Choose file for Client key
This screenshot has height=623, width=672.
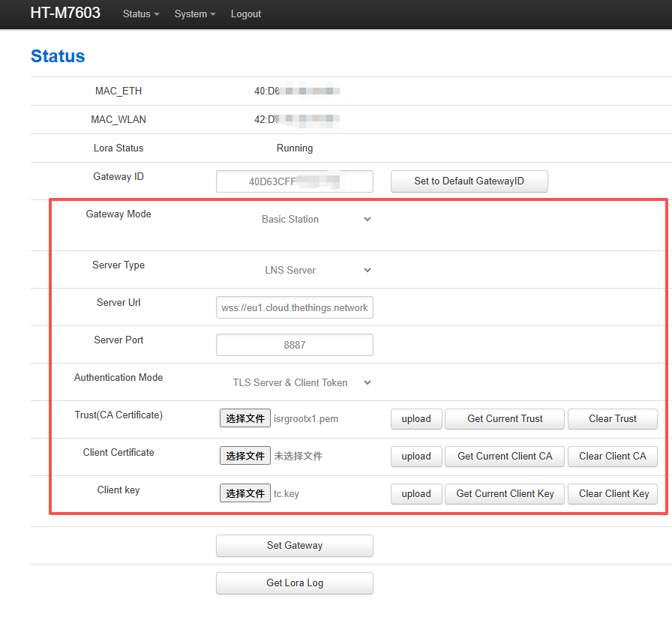click(x=245, y=493)
